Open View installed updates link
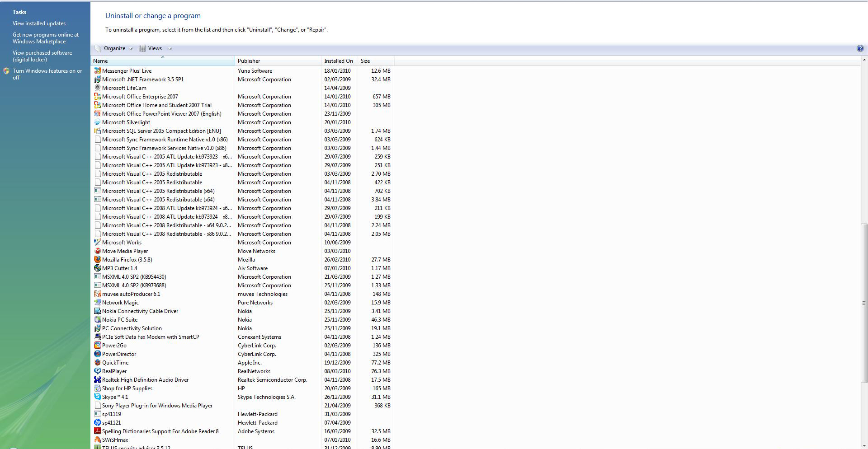This screenshot has height=449, width=868. [39, 23]
